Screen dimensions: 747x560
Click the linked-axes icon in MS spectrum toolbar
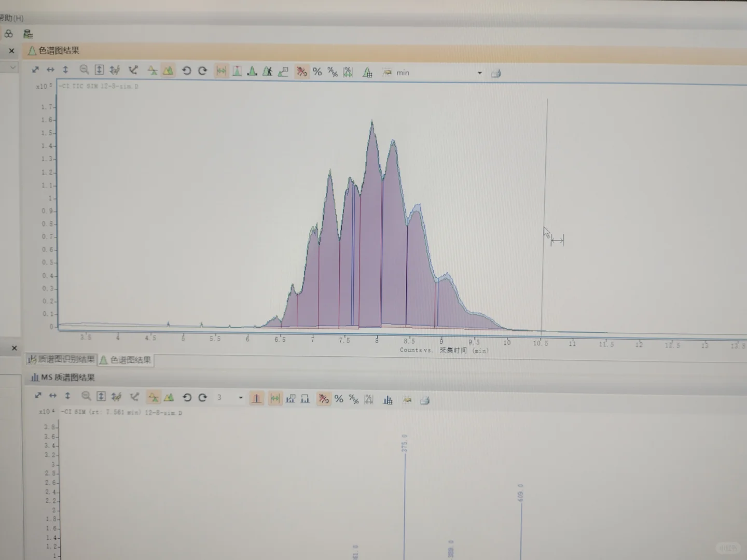click(116, 397)
